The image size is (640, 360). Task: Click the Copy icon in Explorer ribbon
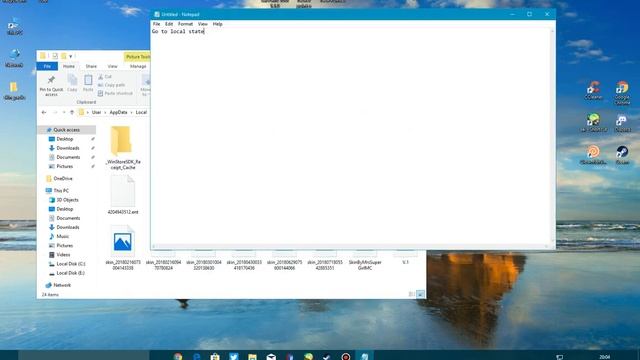(x=72, y=84)
